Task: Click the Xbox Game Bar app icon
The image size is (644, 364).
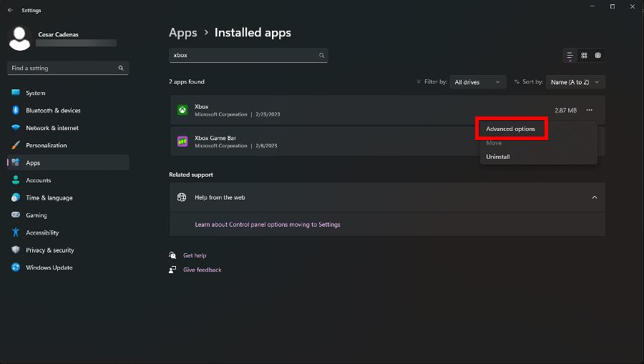Action: coord(182,141)
